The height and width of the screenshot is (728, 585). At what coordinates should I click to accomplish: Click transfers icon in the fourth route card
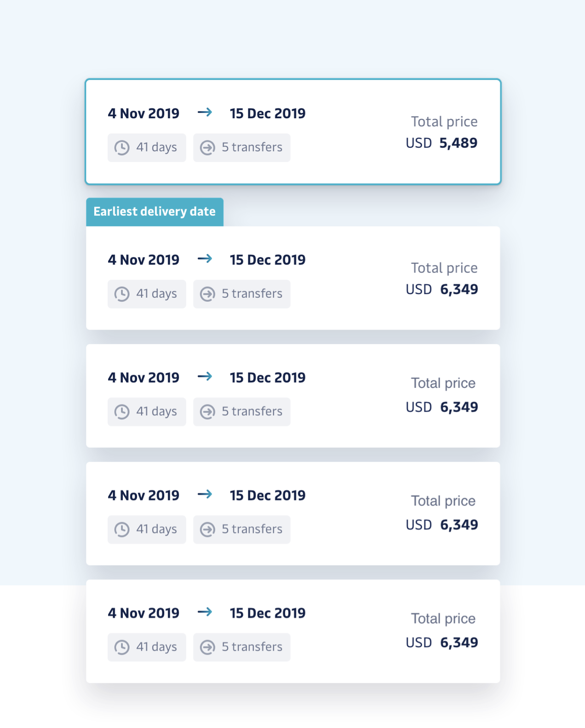(207, 530)
